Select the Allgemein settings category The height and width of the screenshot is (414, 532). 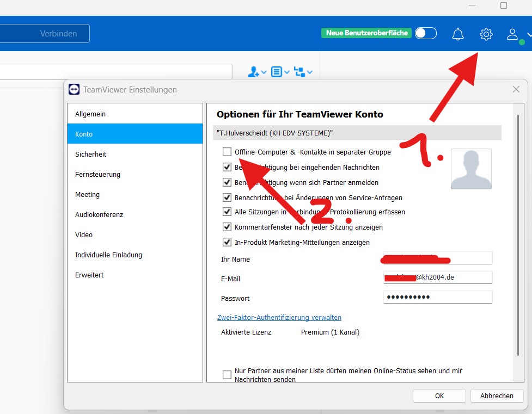tap(135, 114)
